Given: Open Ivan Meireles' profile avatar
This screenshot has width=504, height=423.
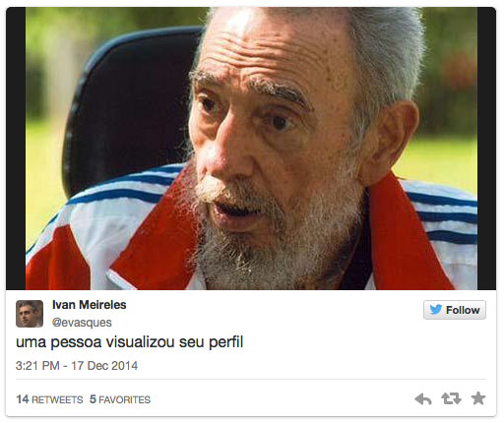Looking at the screenshot, I should click(x=30, y=314).
